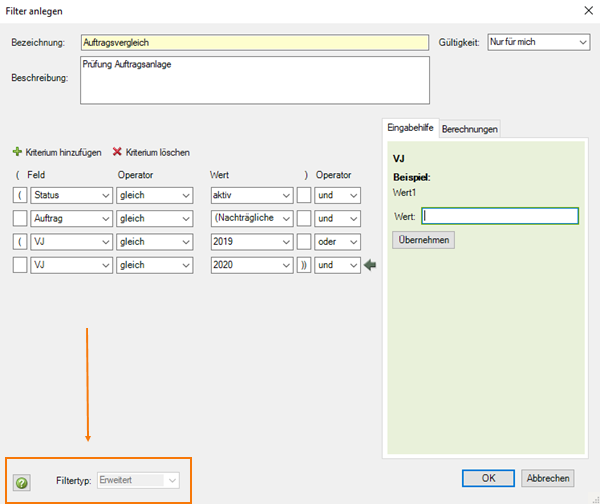The width and height of the screenshot is (600, 504).
Task: Open the '(Nachträgliche' value dropdown
Action: tap(252, 219)
